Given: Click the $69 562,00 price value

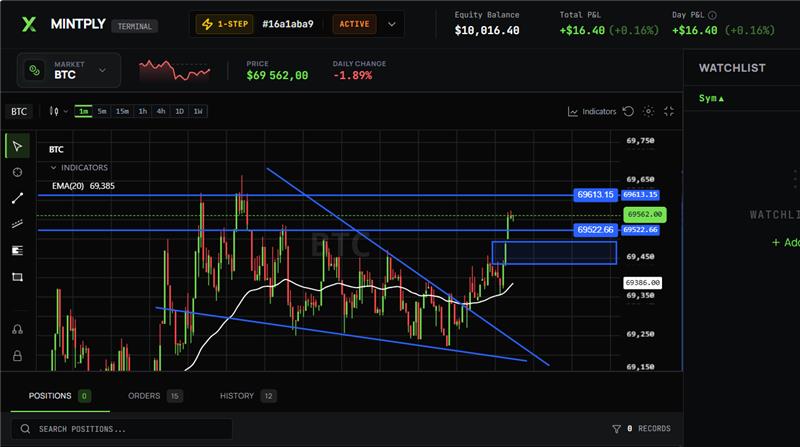Looking at the screenshot, I should 277,76.
